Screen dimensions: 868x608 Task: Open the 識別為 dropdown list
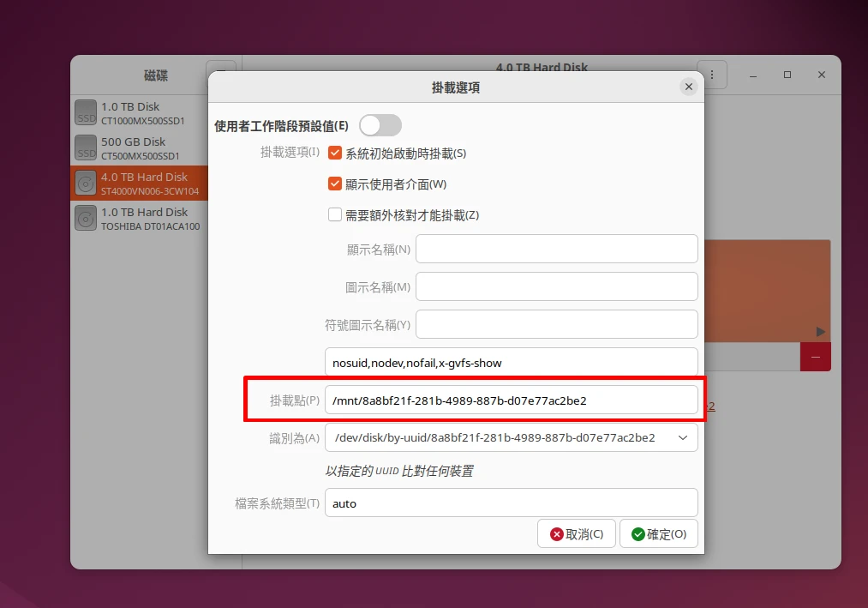click(511, 437)
